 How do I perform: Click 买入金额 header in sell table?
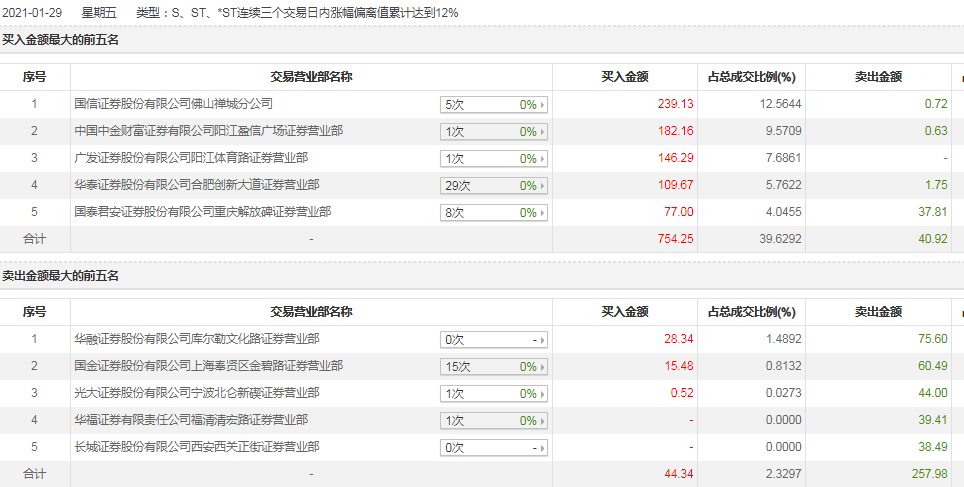[x=625, y=312]
